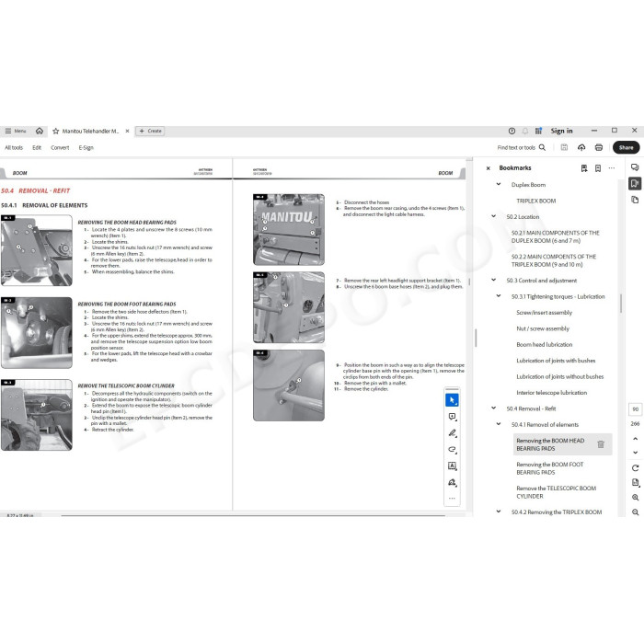Click the zoom out magnifier

click(636, 512)
